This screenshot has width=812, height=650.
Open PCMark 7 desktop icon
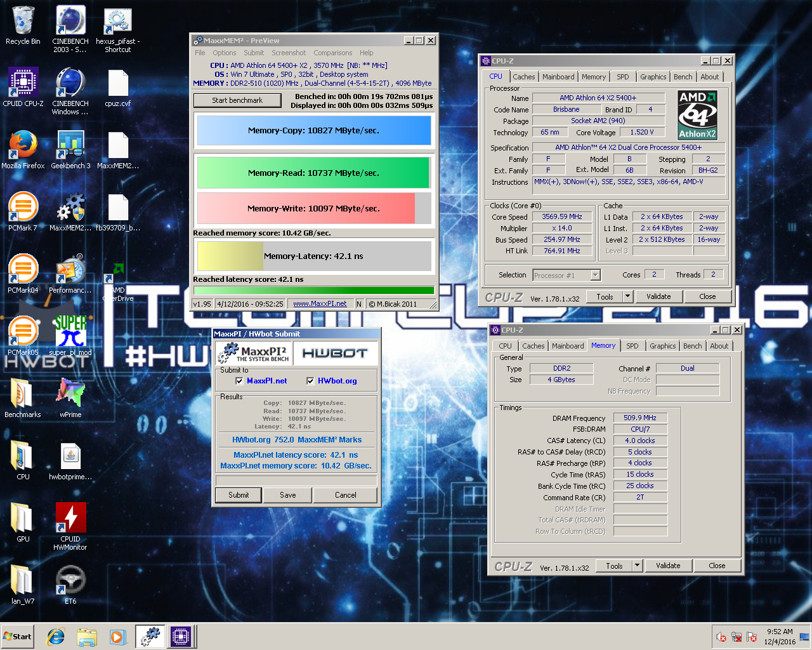23,211
